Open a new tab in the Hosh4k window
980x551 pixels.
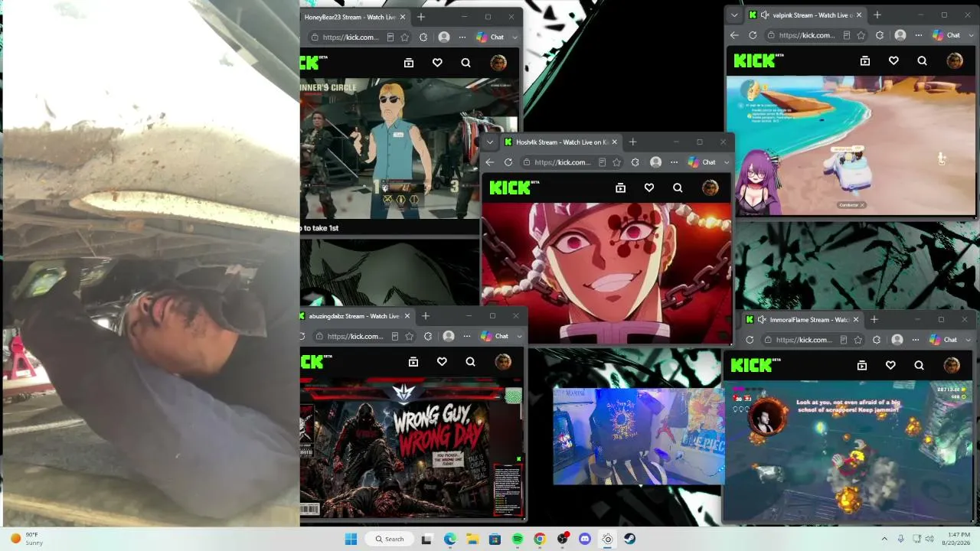[x=632, y=142]
